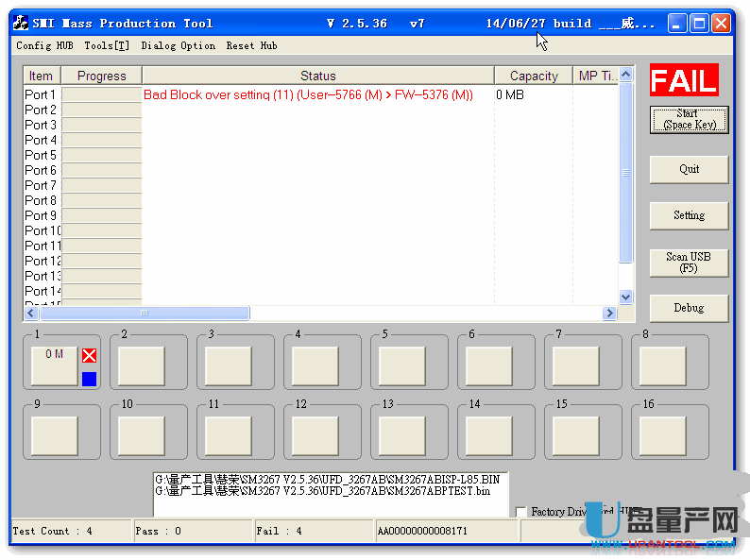
Task: Click the blue square indicator in slot 1
Action: click(89, 379)
